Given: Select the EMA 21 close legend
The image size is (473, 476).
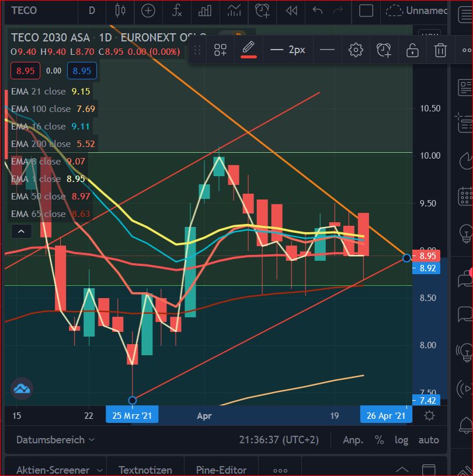Looking at the screenshot, I should tap(50, 92).
